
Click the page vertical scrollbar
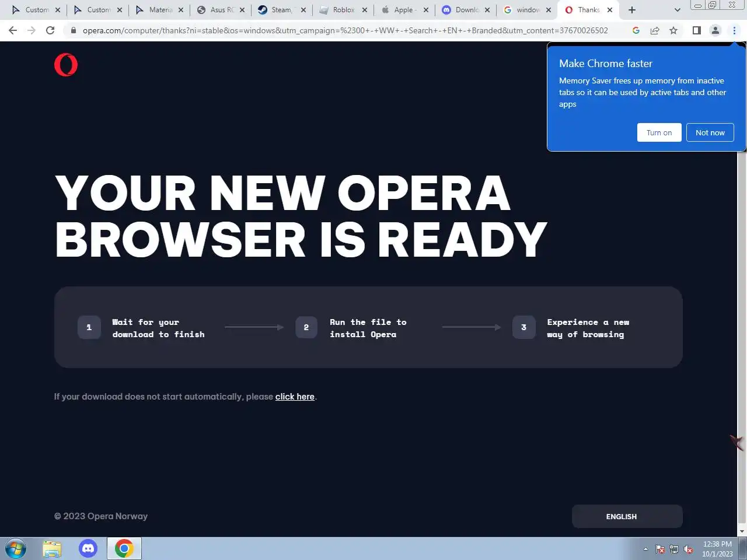pyautogui.click(x=742, y=338)
